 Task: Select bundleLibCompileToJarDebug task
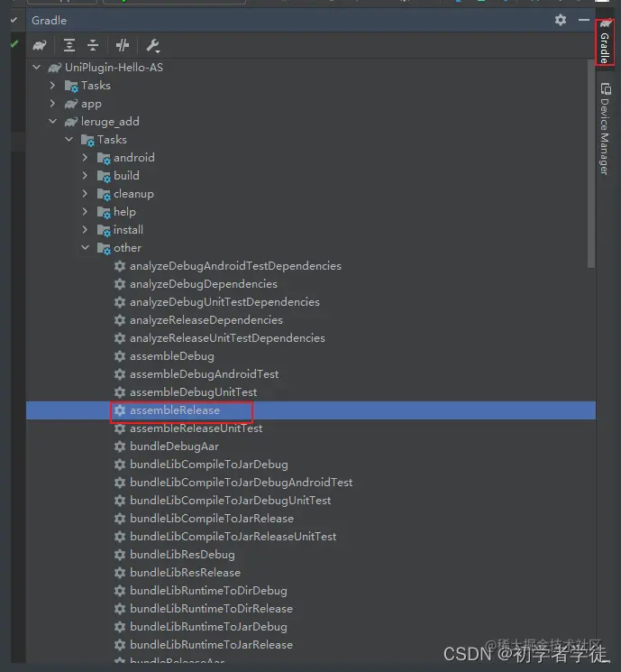[x=209, y=465]
